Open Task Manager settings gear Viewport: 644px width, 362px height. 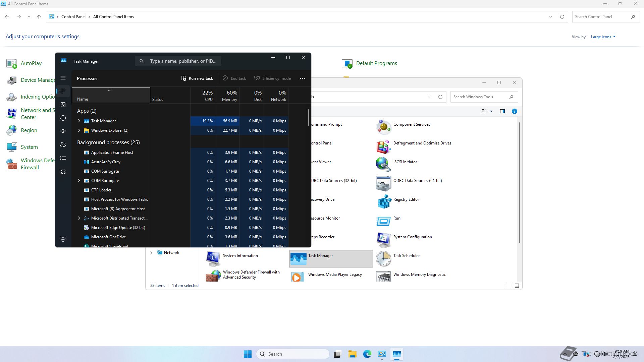click(x=63, y=239)
